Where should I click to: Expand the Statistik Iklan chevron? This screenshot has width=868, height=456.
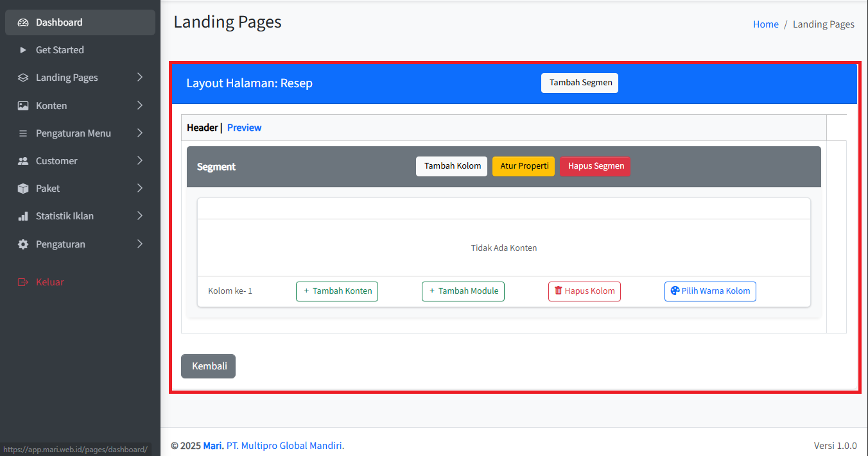click(x=140, y=216)
